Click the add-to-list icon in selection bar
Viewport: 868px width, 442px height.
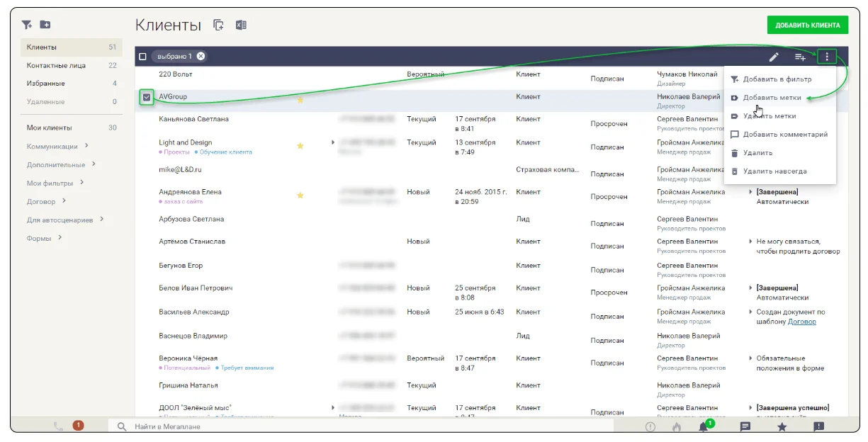pyautogui.click(x=800, y=57)
